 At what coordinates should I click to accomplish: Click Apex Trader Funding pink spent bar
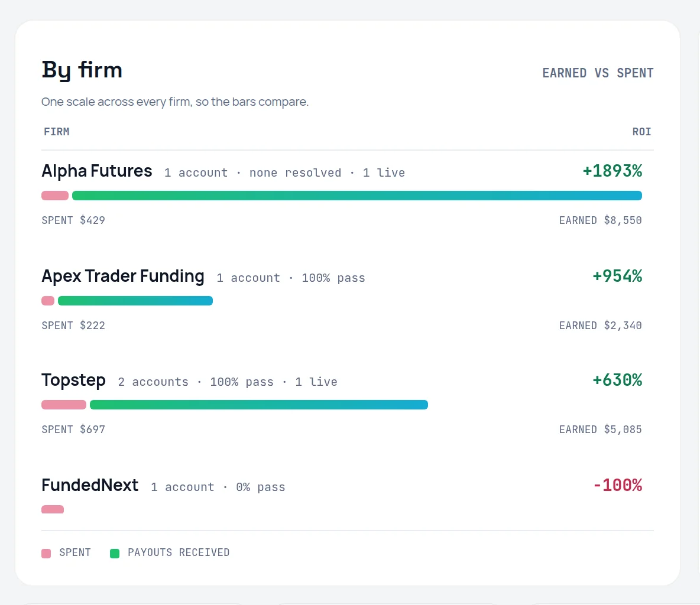coord(48,301)
